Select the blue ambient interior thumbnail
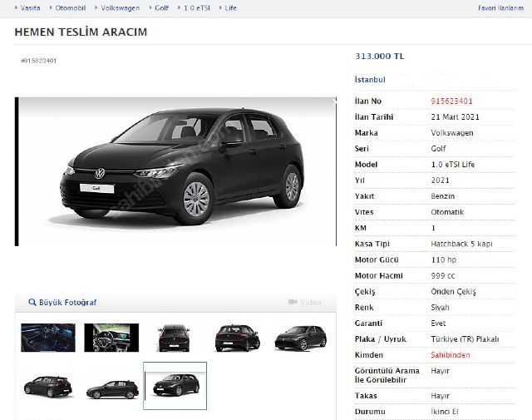This screenshot has height=420, width=532. (48, 338)
